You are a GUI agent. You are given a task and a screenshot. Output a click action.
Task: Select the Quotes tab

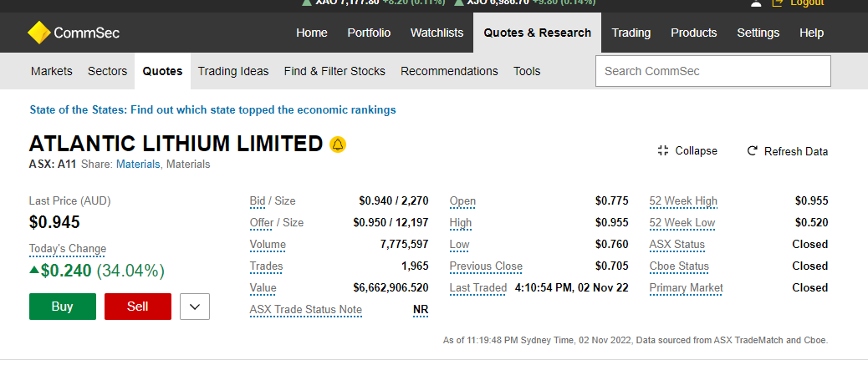(x=163, y=71)
